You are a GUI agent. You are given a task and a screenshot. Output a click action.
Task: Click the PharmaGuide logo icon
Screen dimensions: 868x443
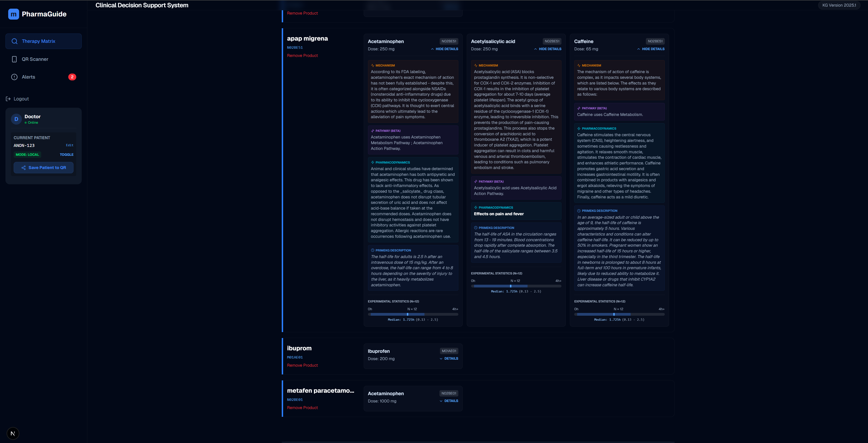[13, 14]
